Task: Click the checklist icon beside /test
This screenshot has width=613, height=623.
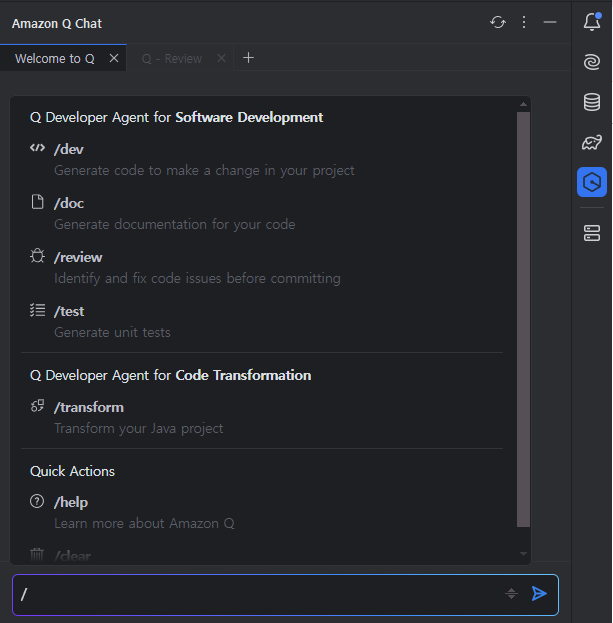Action: coord(37,310)
